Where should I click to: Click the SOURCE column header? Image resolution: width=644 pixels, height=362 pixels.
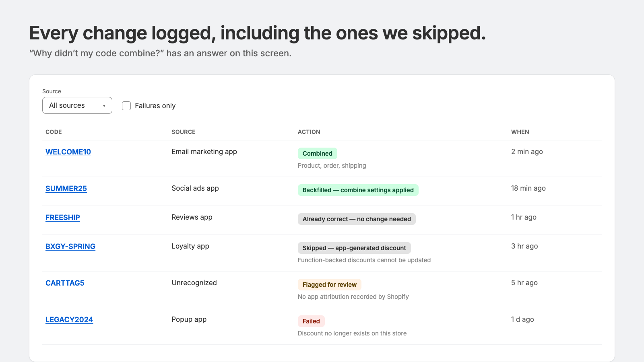tap(184, 132)
